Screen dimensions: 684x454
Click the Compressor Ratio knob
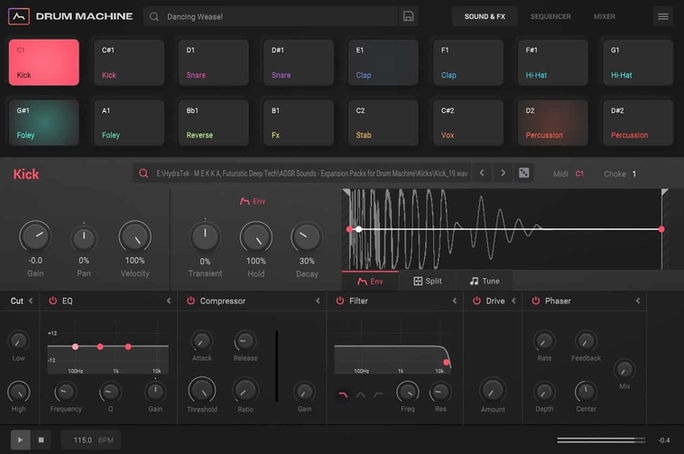pyautogui.click(x=245, y=390)
